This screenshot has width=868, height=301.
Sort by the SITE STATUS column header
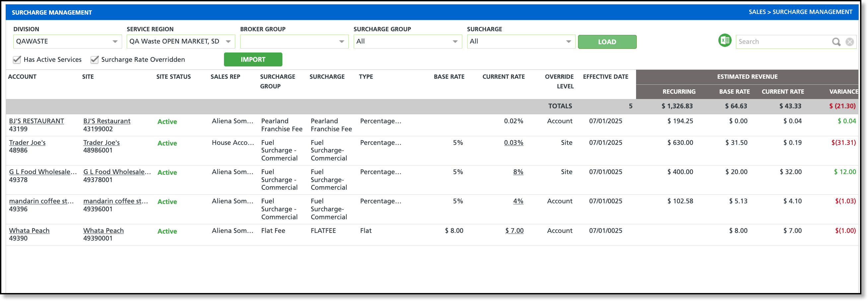click(174, 77)
